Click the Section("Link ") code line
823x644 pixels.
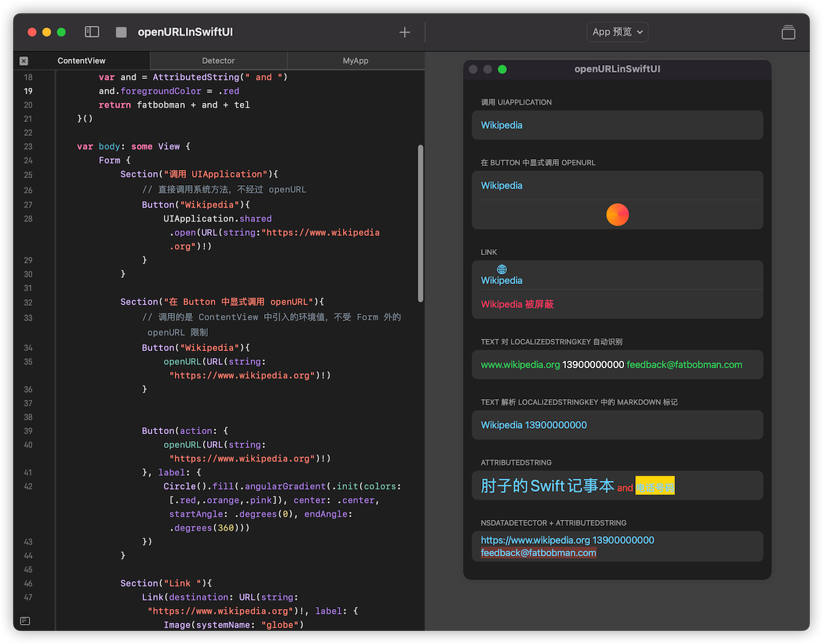(x=167, y=583)
